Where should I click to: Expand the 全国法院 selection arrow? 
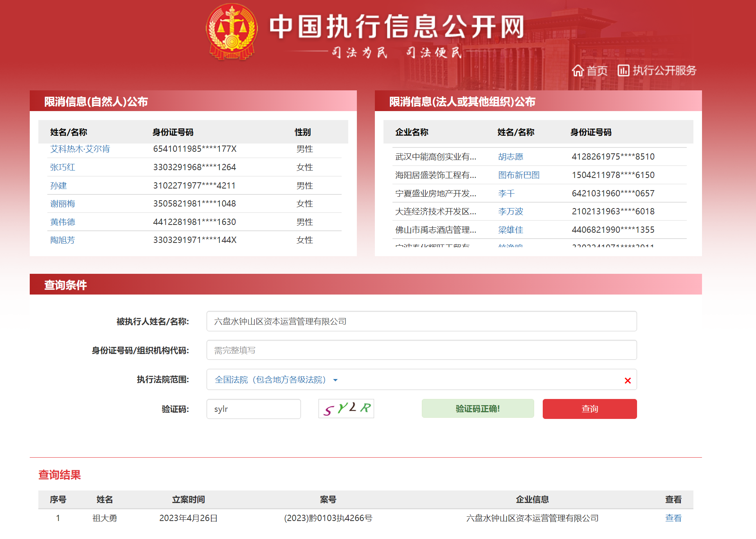pos(335,380)
